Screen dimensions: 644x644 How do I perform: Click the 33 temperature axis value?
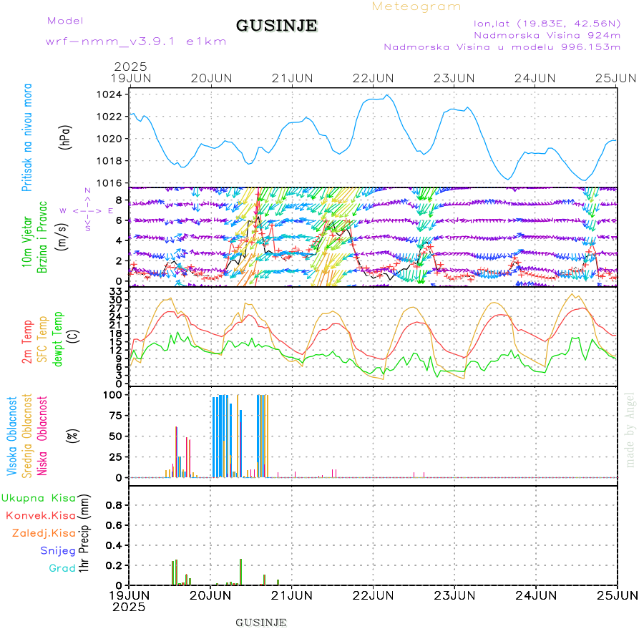[116, 291]
